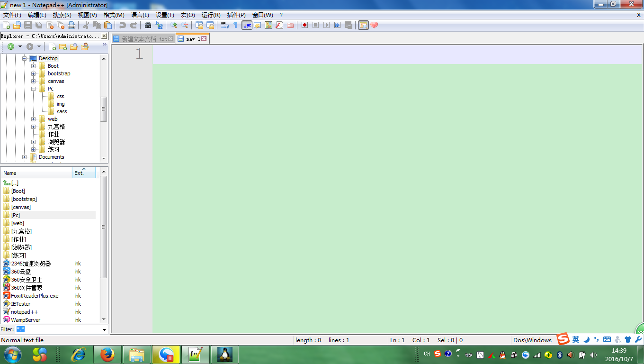The height and width of the screenshot is (364, 644).
Task: Collapse the Pc folder node
Action: coord(34,89)
